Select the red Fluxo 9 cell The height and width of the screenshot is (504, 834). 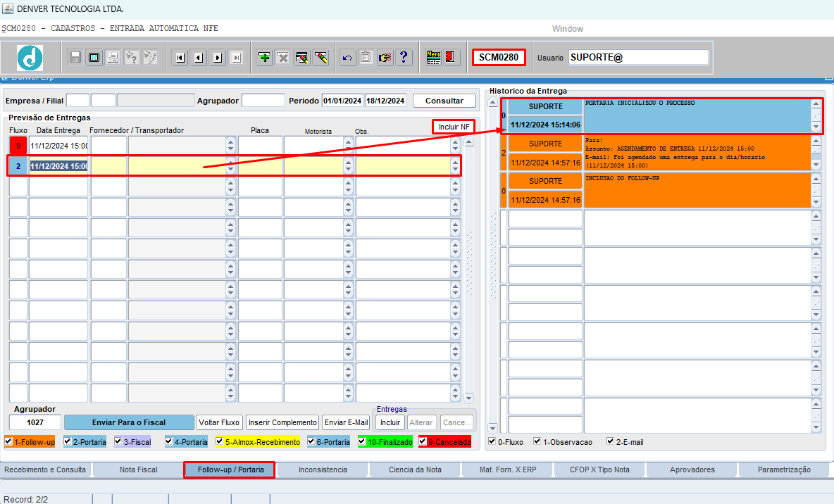(18, 146)
